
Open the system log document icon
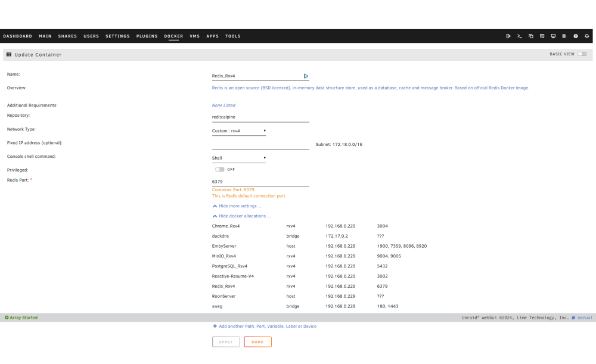pyautogui.click(x=564, y=36)
